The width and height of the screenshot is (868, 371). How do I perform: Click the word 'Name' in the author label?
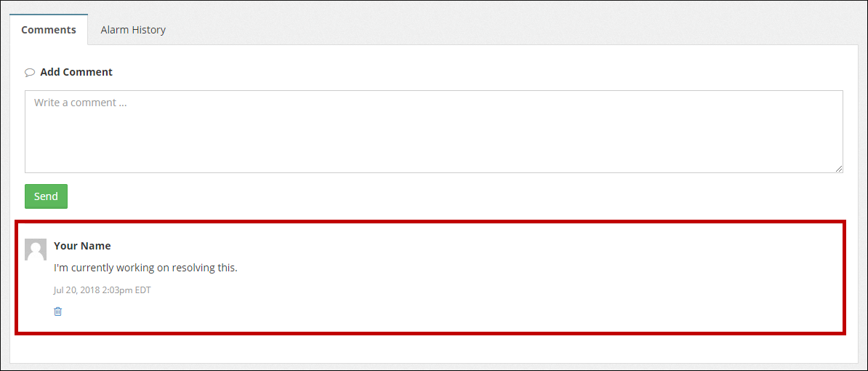[x=95, y=246]
